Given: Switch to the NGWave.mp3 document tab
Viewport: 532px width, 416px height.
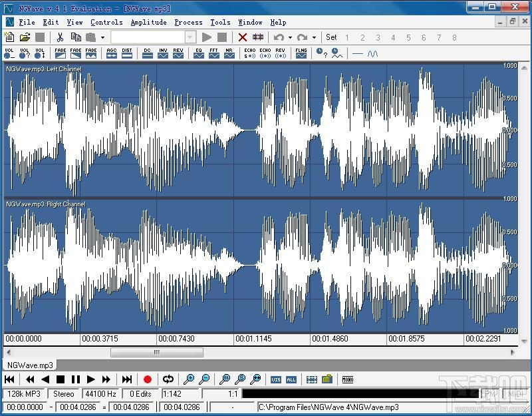Looking at the screenshot, I should 30,365.
